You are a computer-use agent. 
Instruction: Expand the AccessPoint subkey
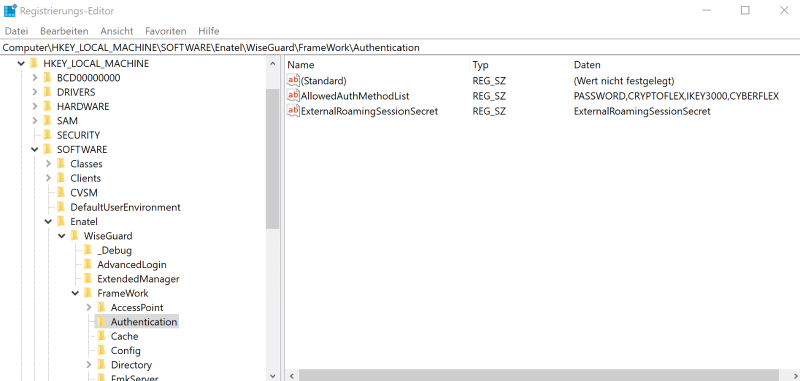[89, 308]
